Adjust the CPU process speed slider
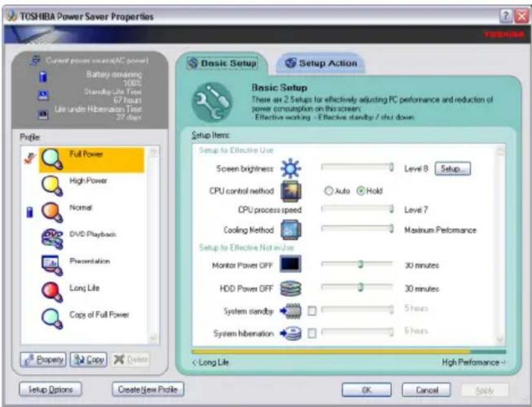This screenshot has width=532, height=407. click(x=357, y=208)
